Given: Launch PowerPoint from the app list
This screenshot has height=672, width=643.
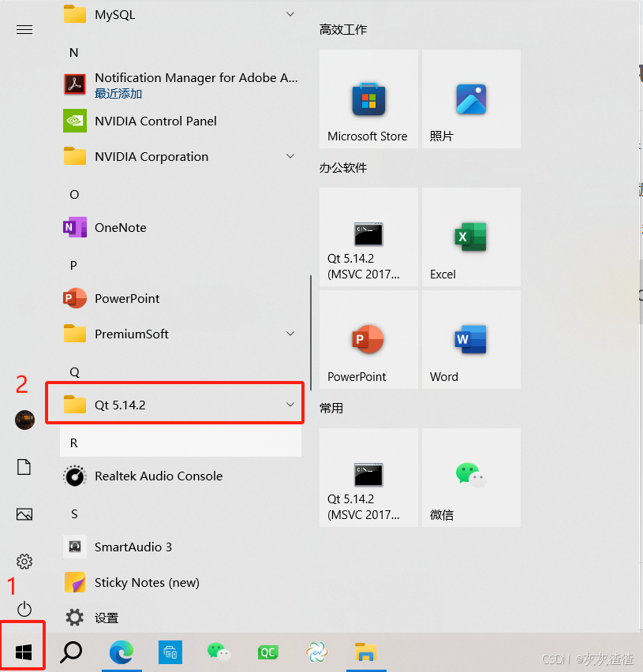Looking at the screenshot, I should point(181,298).
